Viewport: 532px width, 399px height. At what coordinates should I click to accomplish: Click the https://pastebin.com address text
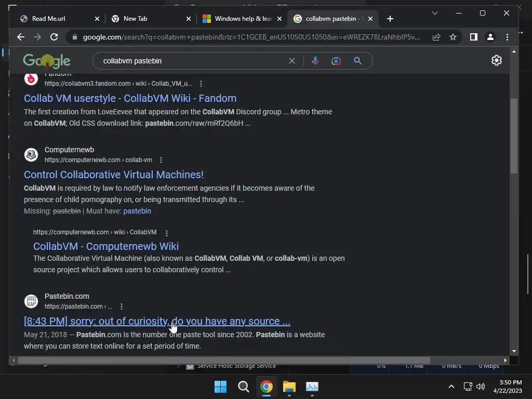(x=78, y=307)
